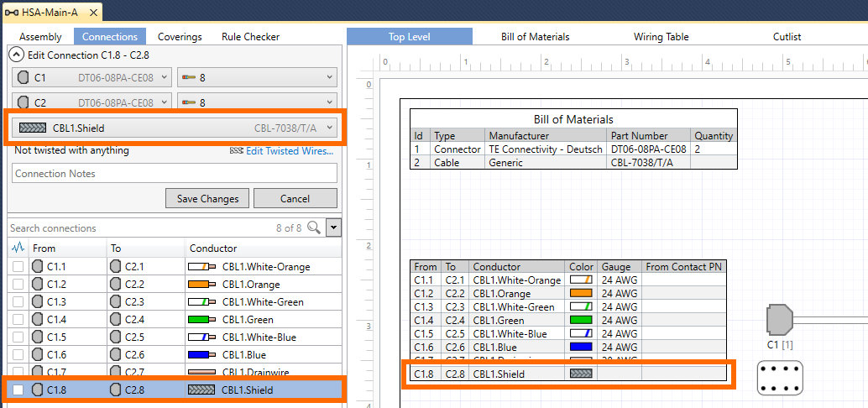The image size is (868, 408).
Task: Check the box for row C1.4
Action: (18, 319)
